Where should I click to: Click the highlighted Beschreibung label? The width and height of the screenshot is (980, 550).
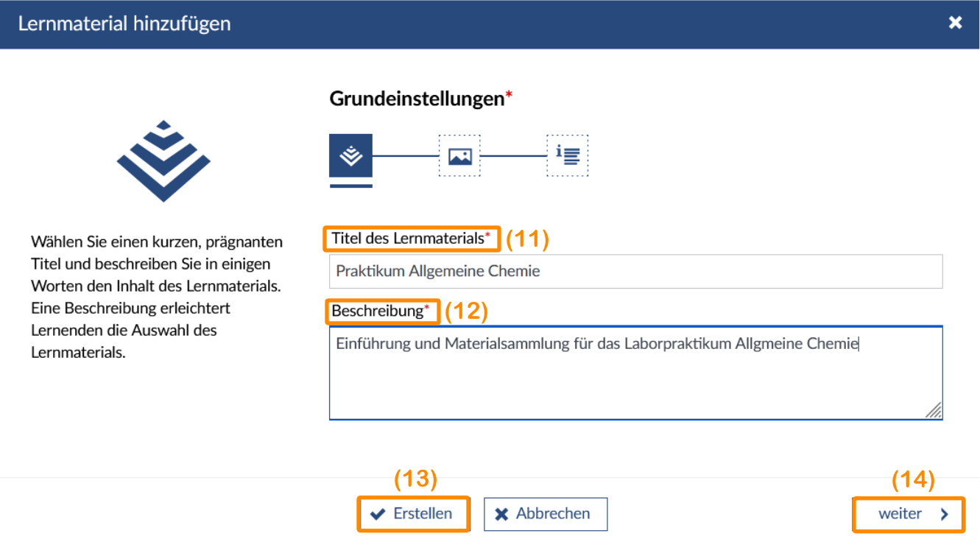point(381,311)
